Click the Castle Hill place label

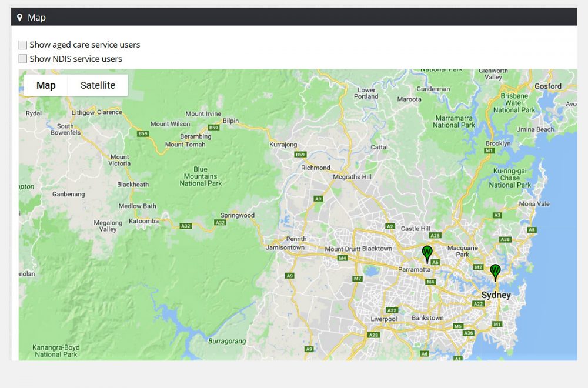click(x=416, y=229)
